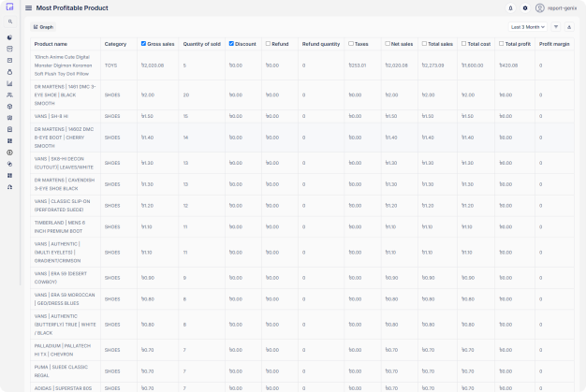Viewport: 586px width, 392px height.
Task: Click the user avatar icon
Action: [539, 7]
